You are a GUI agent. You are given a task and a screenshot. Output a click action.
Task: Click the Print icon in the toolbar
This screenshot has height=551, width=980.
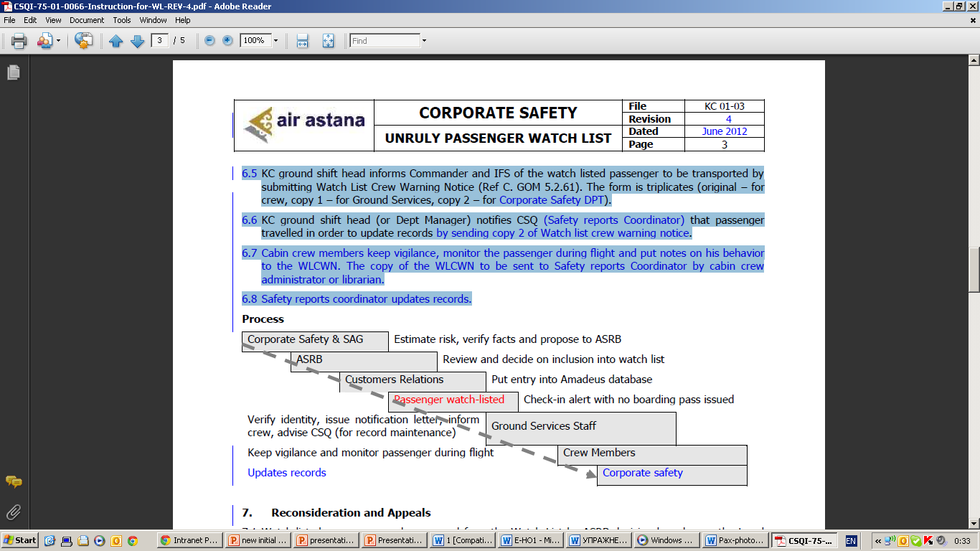coord(19,41)
